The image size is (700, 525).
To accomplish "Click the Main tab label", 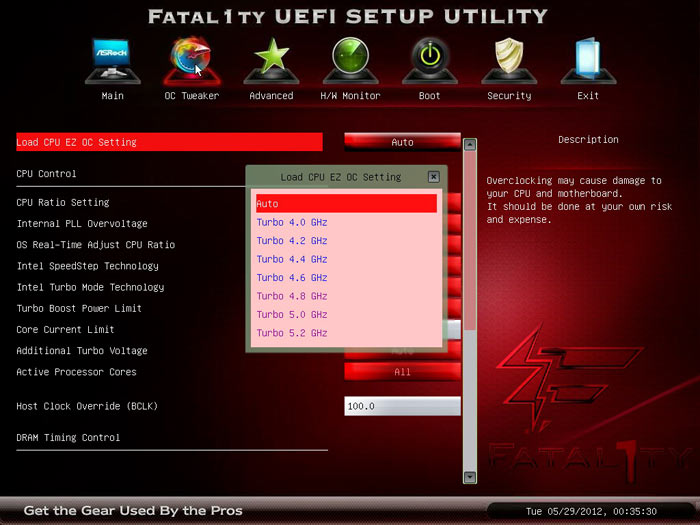I will pos(112,96).
